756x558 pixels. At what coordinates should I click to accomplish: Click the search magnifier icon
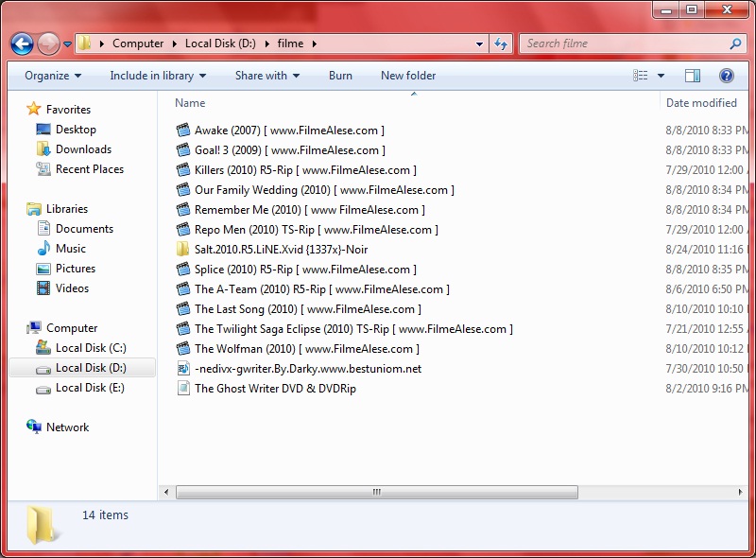click(x=735, y=44)
